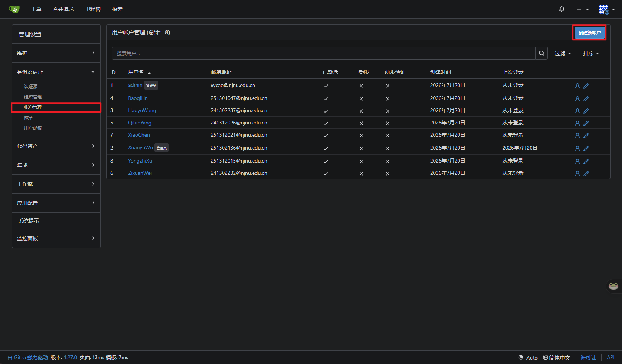Viewport: 622px width, 364px height.
Task: Open the 合并请求 top menu item
Action: pos(63,9)
